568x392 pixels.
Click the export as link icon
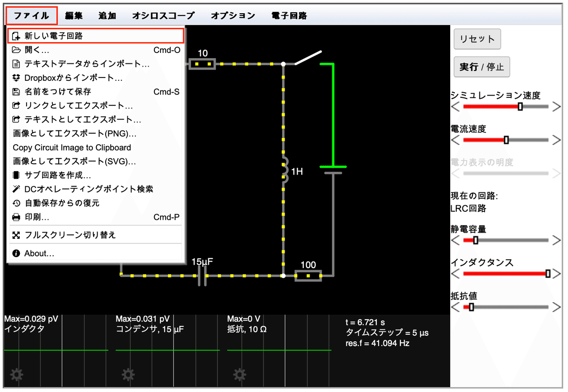pyautogui.click(x=17, y=105)
